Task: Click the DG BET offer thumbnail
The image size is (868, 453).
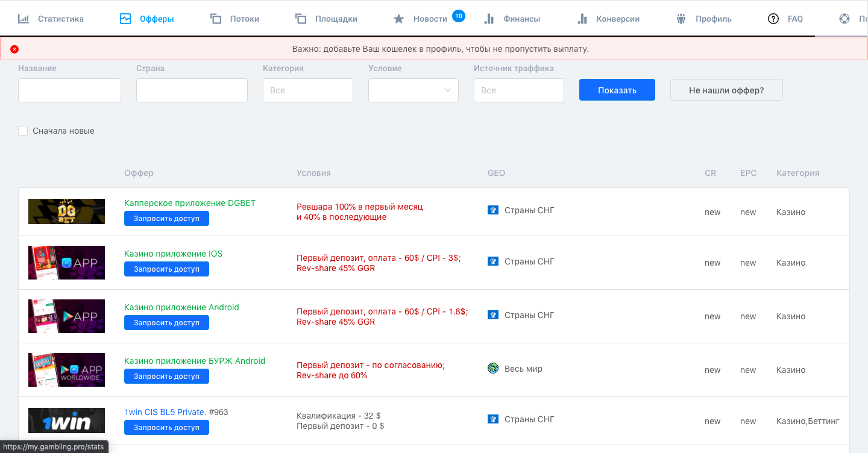Action: pos(66,211)
